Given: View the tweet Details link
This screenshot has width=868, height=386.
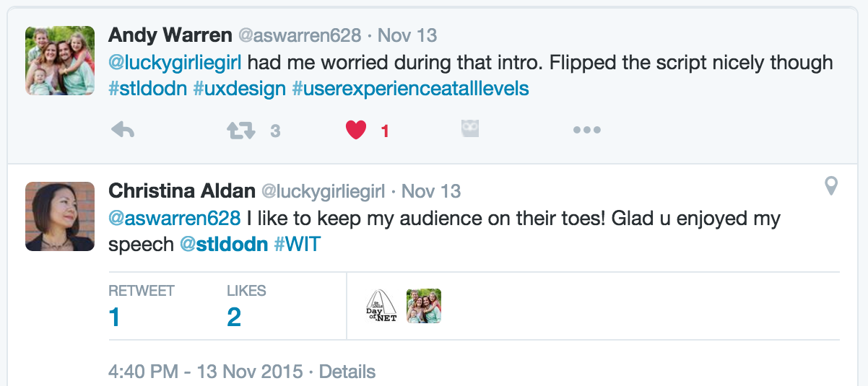Looking at the screenshot, I should [x=347, y=372].
